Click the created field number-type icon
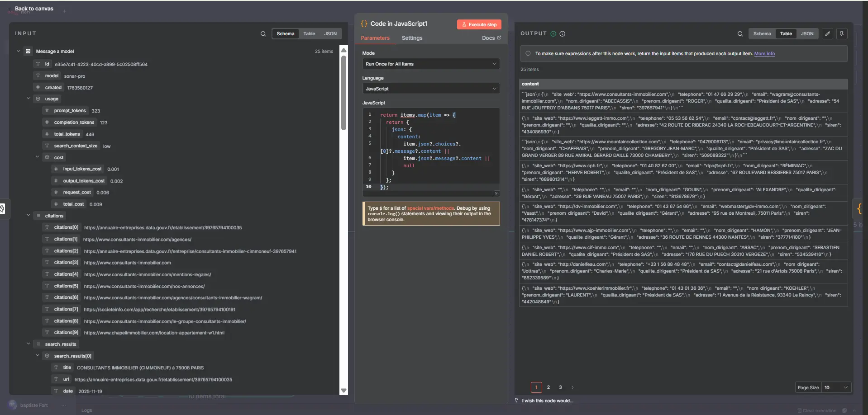Viewport: 868px width, 415px height. point(38,87)
